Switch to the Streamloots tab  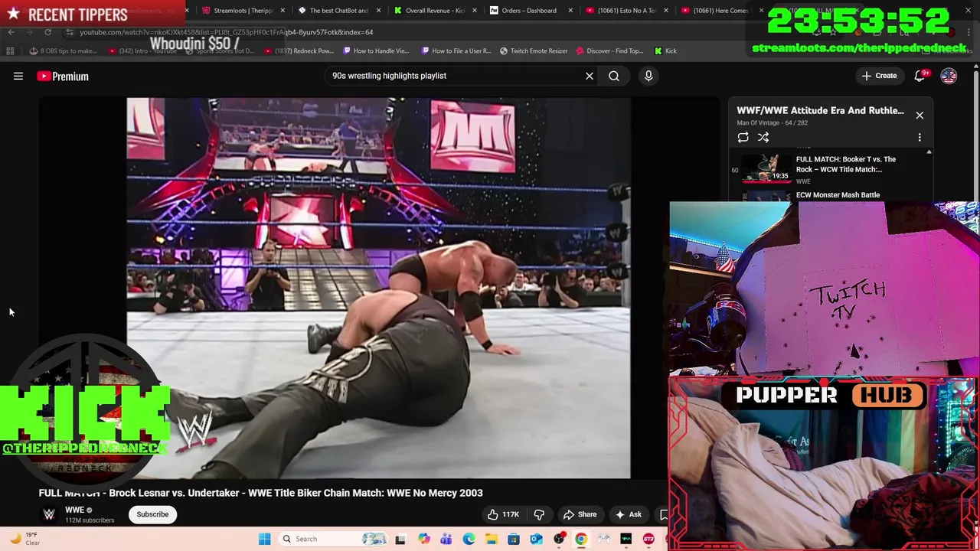[243, 11]
